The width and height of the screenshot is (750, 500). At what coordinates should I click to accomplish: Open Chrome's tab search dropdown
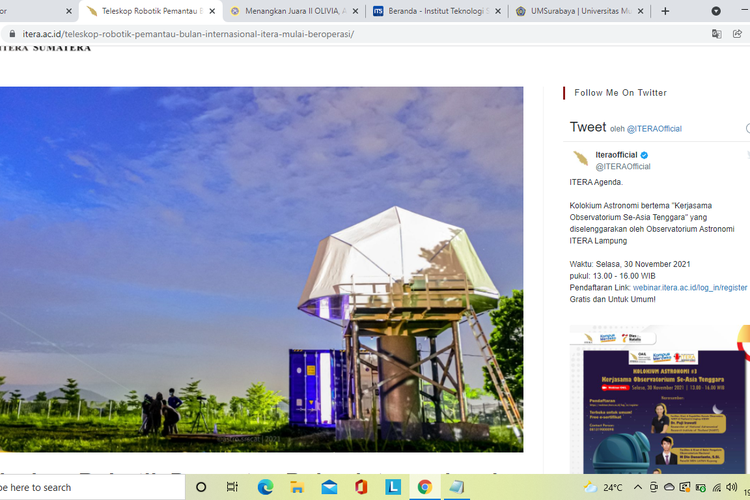pyautogui.click(x=716, y=11)
